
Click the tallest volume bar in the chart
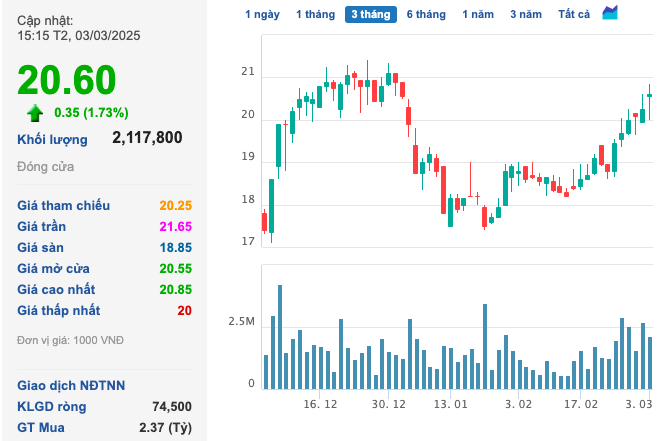[280, 337]
